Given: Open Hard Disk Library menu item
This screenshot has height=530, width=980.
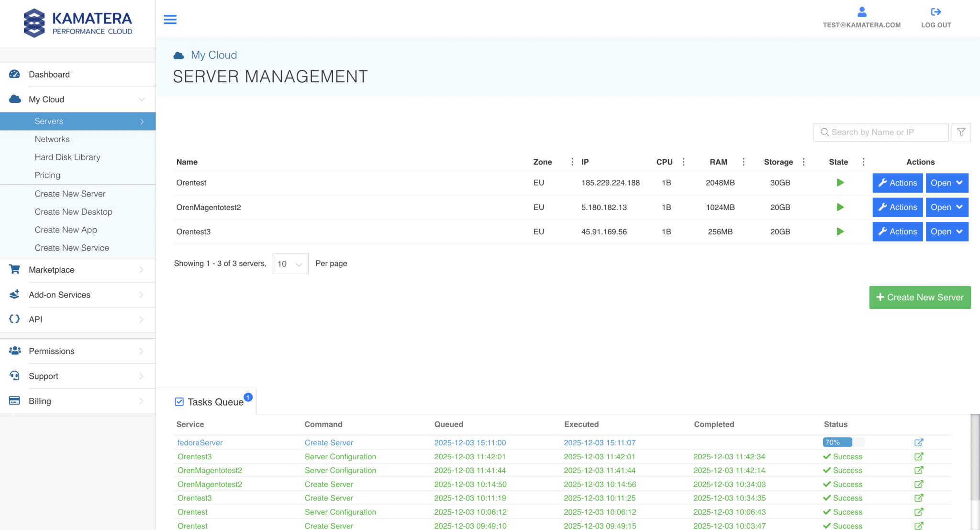Looking at the screenshot, I should click(x=67, y=157).
